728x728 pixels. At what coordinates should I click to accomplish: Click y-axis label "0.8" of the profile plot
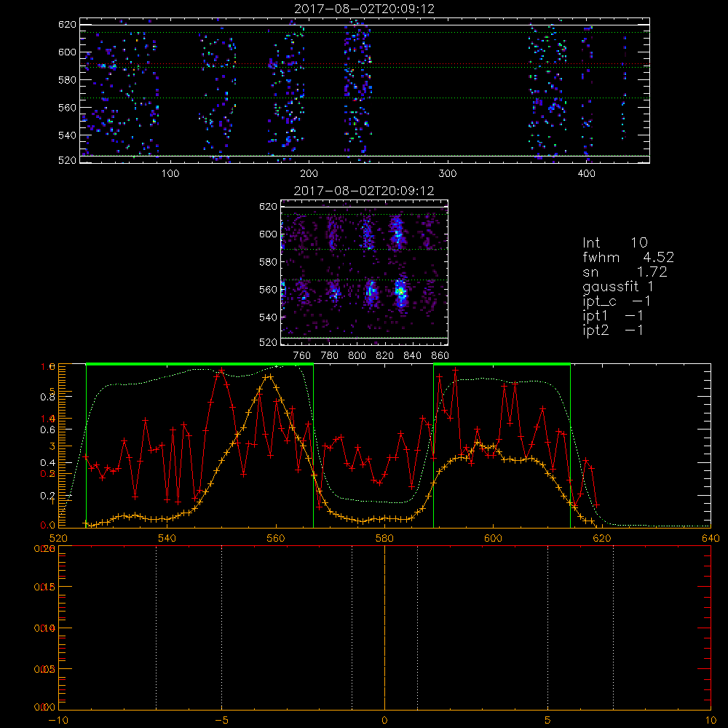(47, 397)
